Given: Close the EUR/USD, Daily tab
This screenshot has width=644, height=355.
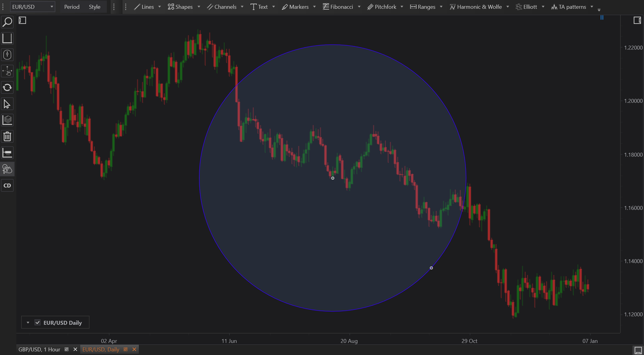Looking at the screenshot, I should [x=134, y=349].
